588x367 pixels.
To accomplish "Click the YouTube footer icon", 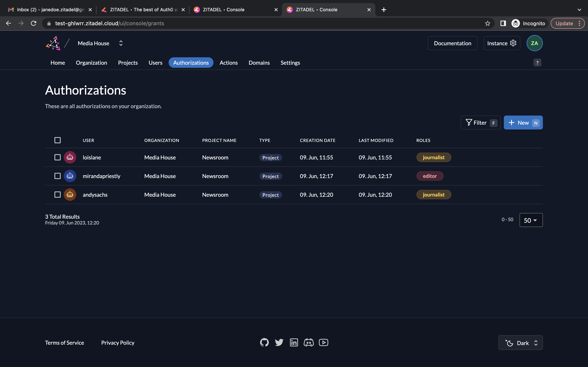I will tap(323, 343).
